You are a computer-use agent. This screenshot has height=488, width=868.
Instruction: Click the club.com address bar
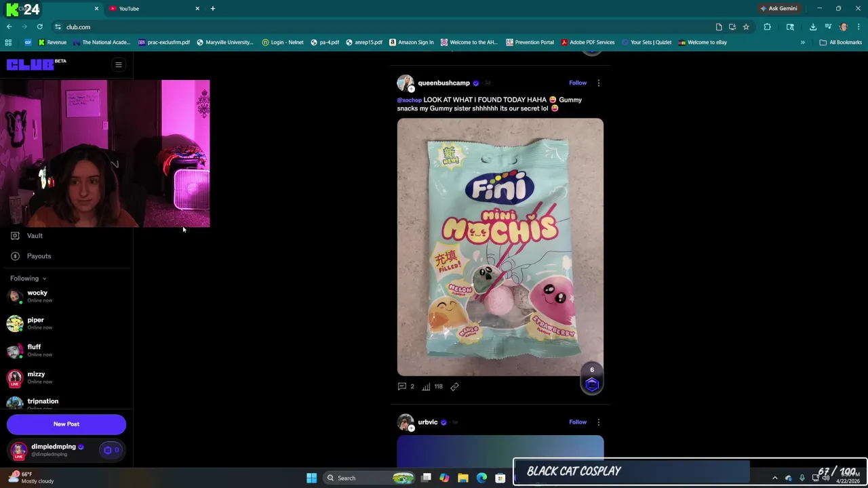tap(380, 27)
